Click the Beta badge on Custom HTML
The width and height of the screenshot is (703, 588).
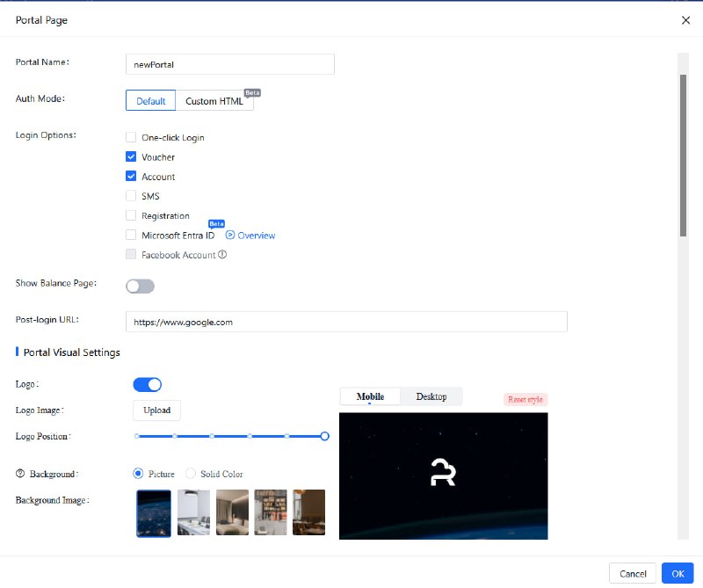[x=252, y=93]
